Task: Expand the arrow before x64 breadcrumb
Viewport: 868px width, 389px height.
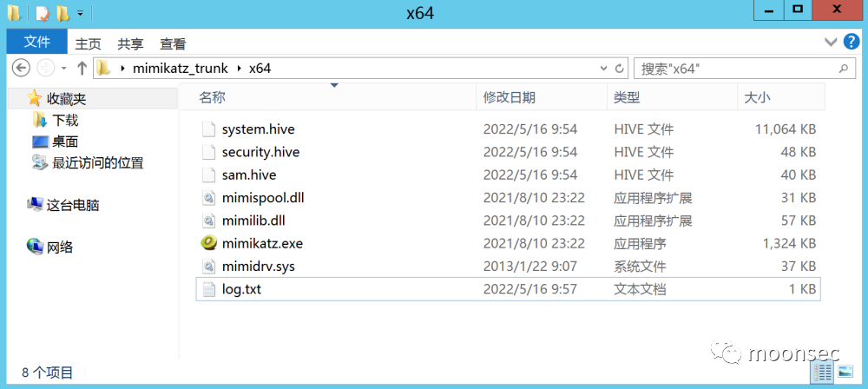Action: click(240, 69)
